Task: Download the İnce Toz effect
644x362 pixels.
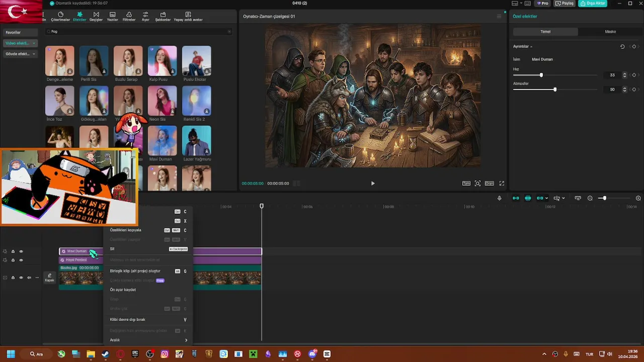Action: [70, 111]
